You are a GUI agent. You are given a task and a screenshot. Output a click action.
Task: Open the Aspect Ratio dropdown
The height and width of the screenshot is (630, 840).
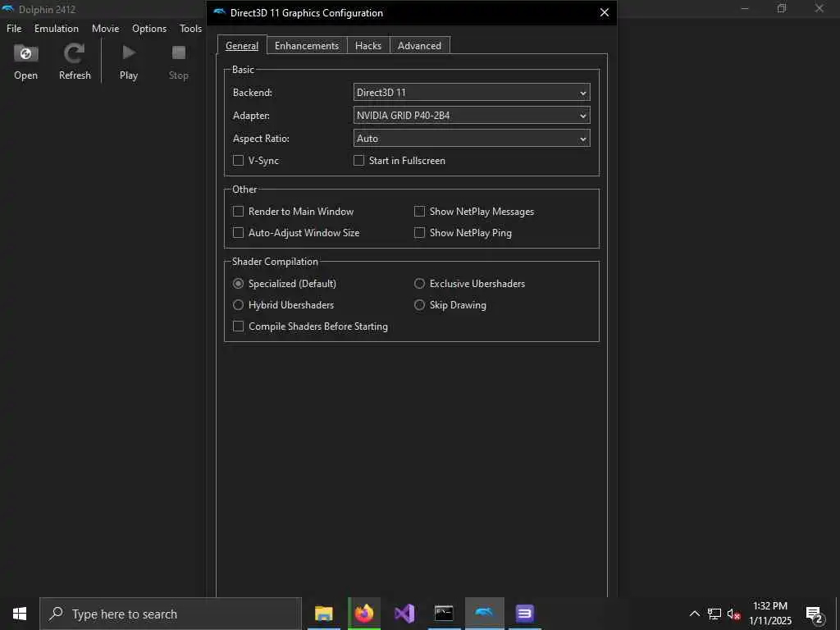pyautogui.click(x=472, y=138)
